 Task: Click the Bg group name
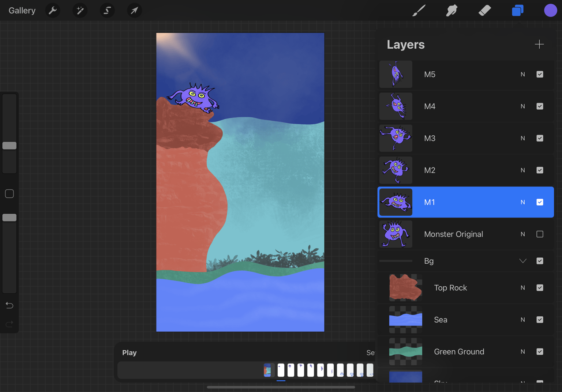pyautogui.click(x=429, y=261)
